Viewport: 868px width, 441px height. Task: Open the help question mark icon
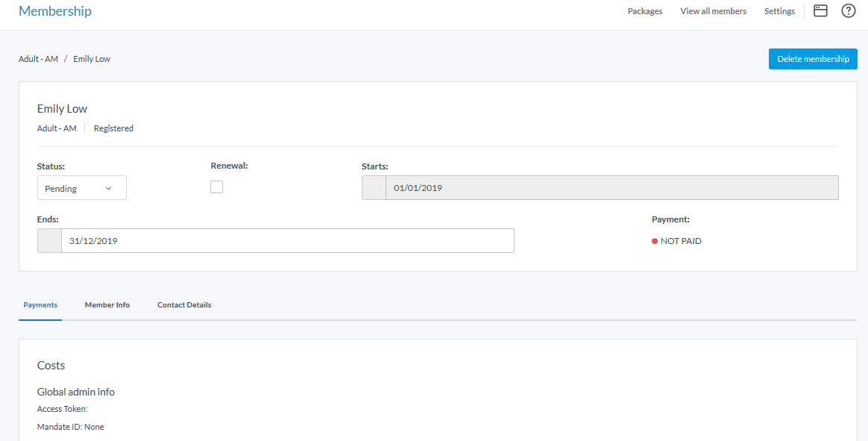(848, 11)
